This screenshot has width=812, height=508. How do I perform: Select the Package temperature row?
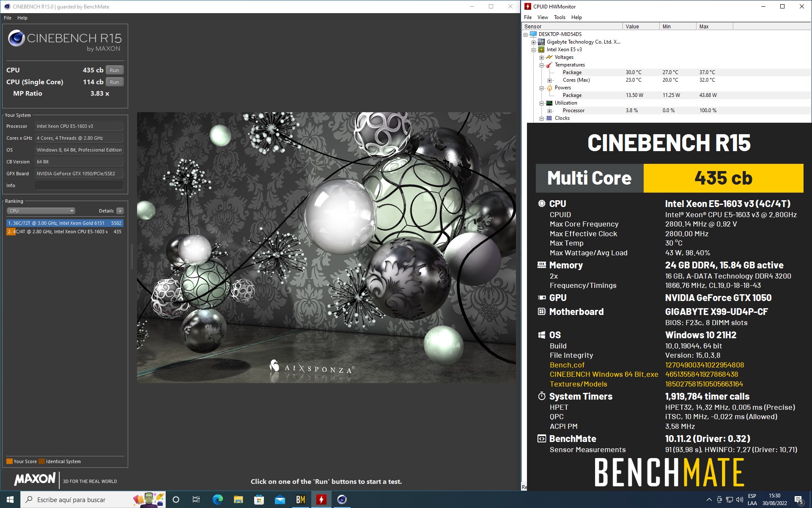[x=667, y=72]
